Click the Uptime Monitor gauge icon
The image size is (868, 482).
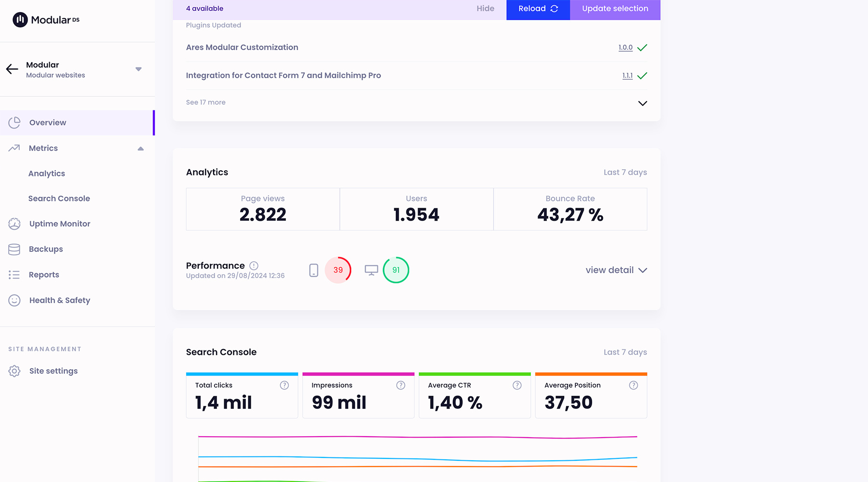14,224
